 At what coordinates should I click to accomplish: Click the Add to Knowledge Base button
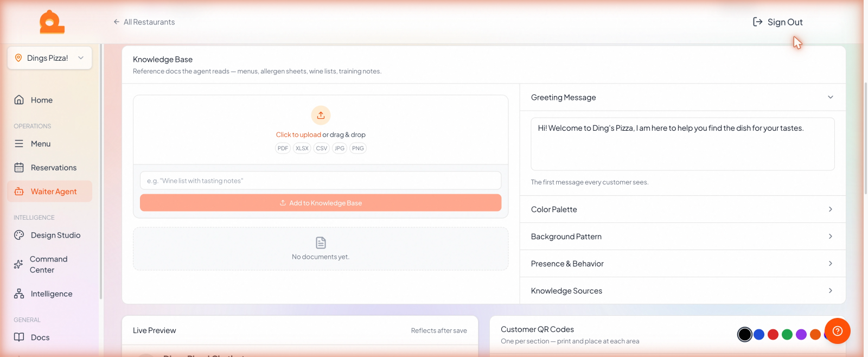tap(321, 203)
